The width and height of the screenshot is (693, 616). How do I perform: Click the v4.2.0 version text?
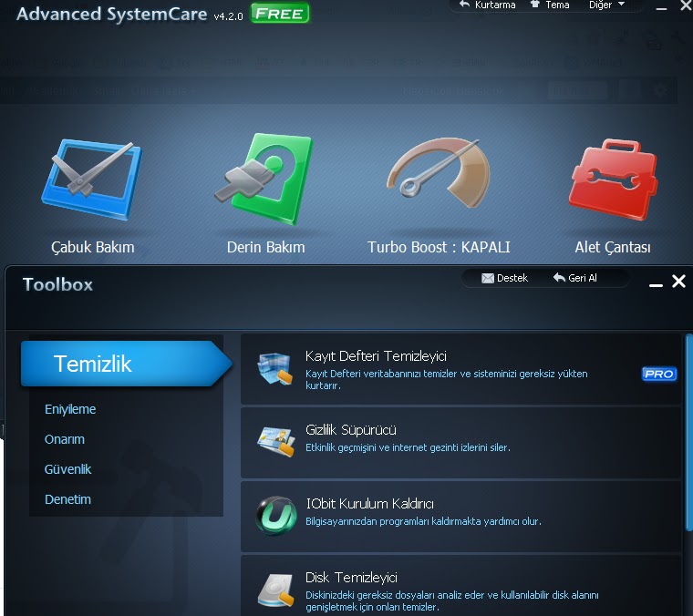click(x=229, y=16)
